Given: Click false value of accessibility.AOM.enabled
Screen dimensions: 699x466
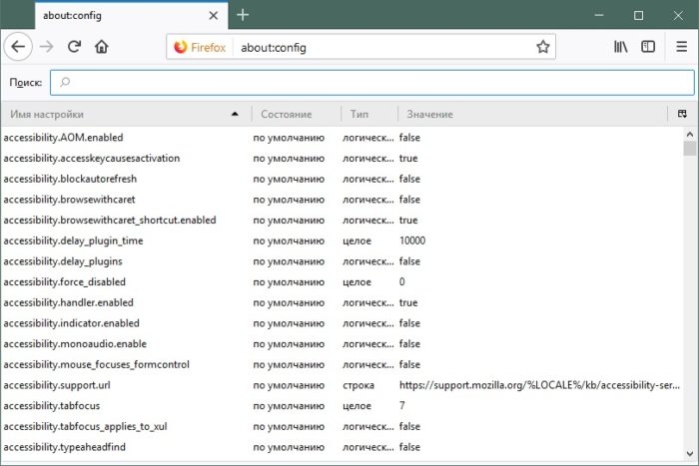Looking at the screenshot, I should point(410,137).
